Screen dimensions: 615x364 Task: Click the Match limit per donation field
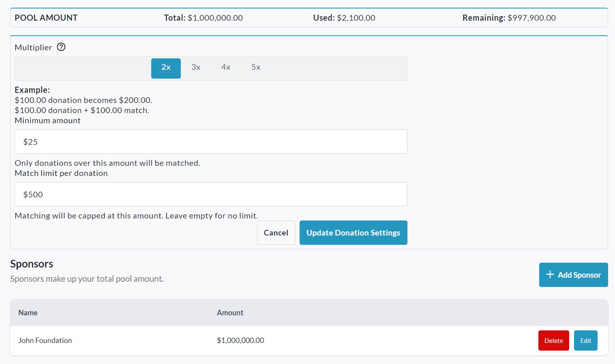211,194
